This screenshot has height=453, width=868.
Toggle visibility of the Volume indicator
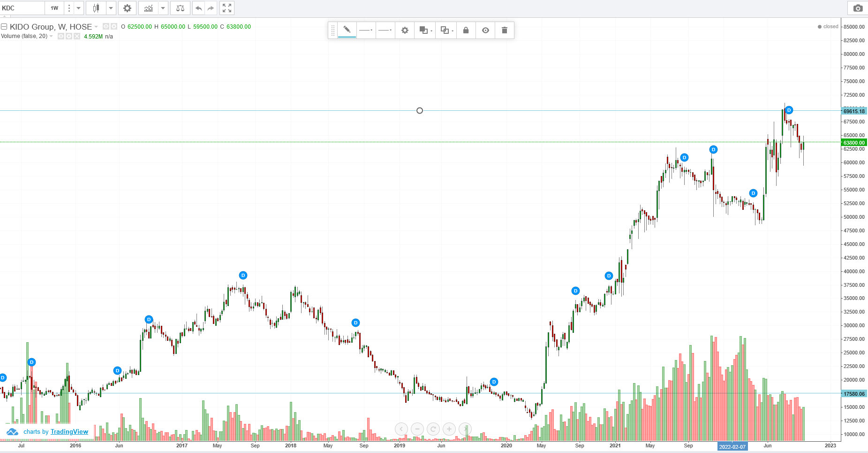(x=61, y=37)
